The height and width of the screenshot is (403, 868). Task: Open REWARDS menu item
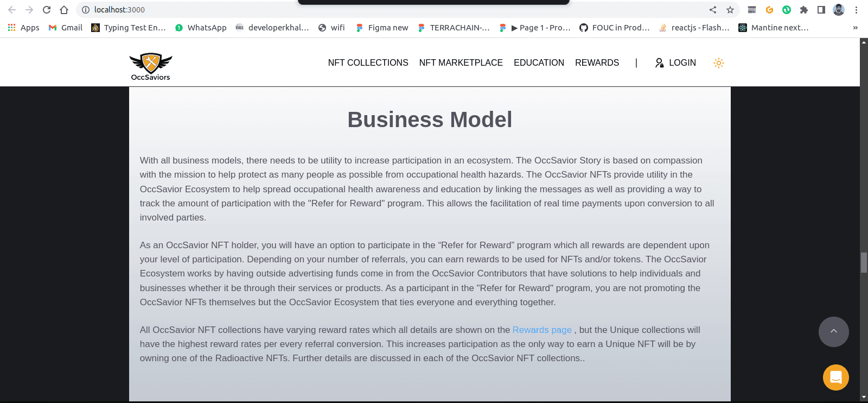tap(597, 63)
